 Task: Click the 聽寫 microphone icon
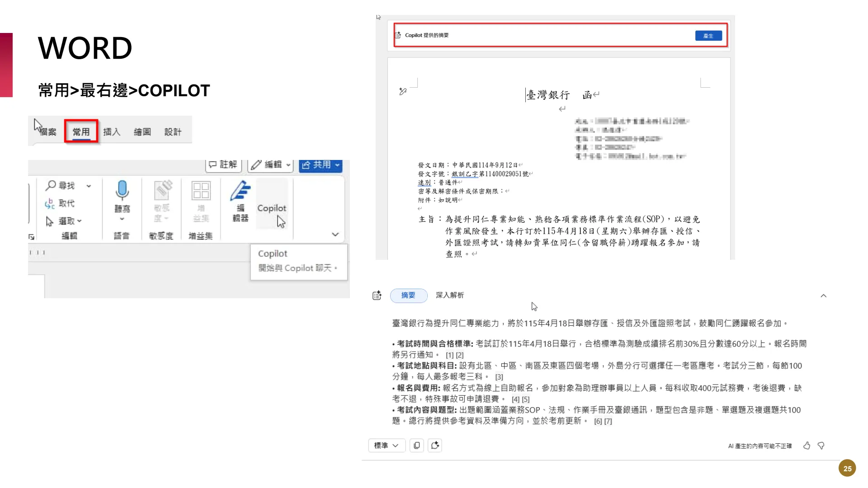point(122,190)
